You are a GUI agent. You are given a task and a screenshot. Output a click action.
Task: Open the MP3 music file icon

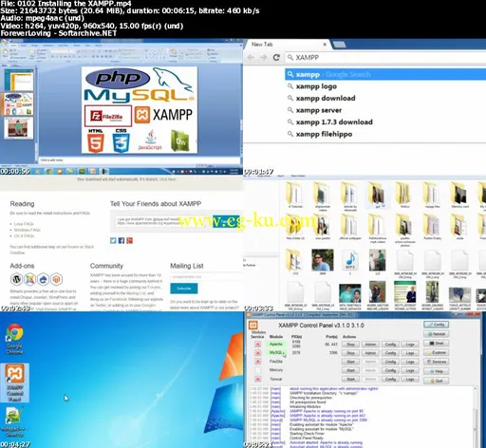[x=349, y=261]
